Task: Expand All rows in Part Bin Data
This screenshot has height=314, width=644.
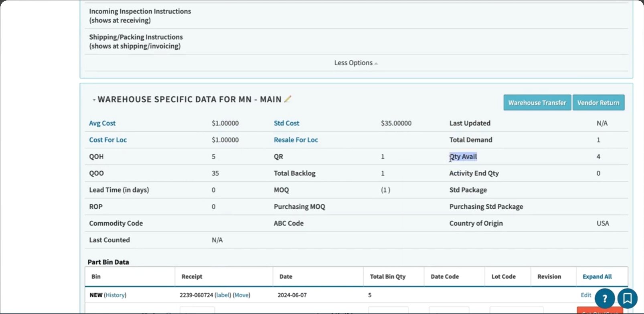Action: (x=597, y=276)
